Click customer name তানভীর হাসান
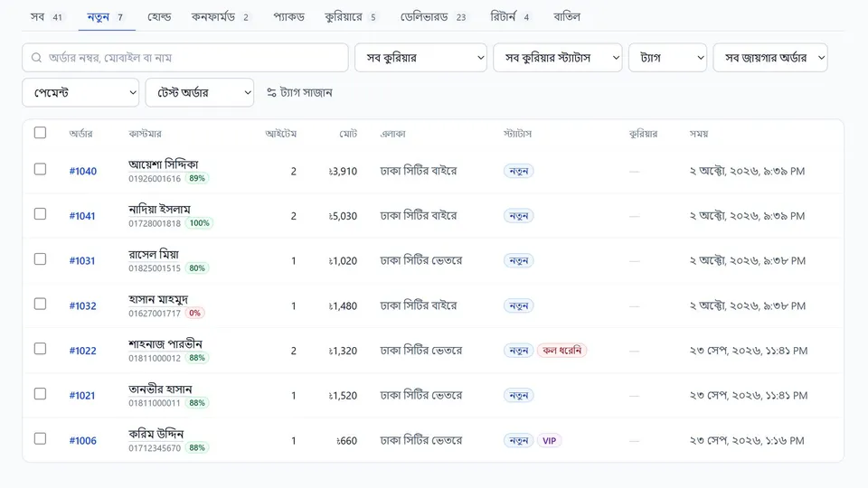868x488 pixels. 160,389
